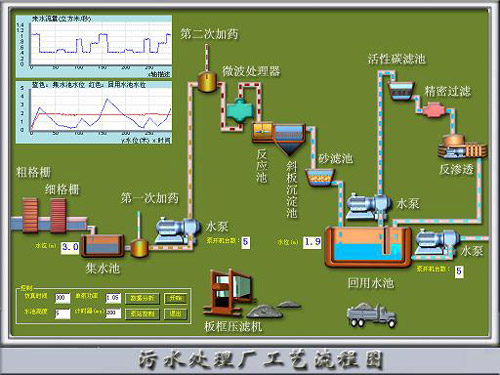The height and width of the screenshot is (375, 500).
Task: Click the 砂滤池 sand filter icon
Action: 320,177
